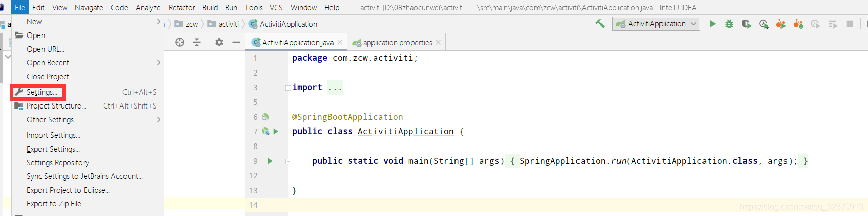Close the application.properties editor tab
868x216 pixels.
pos(438,42)
